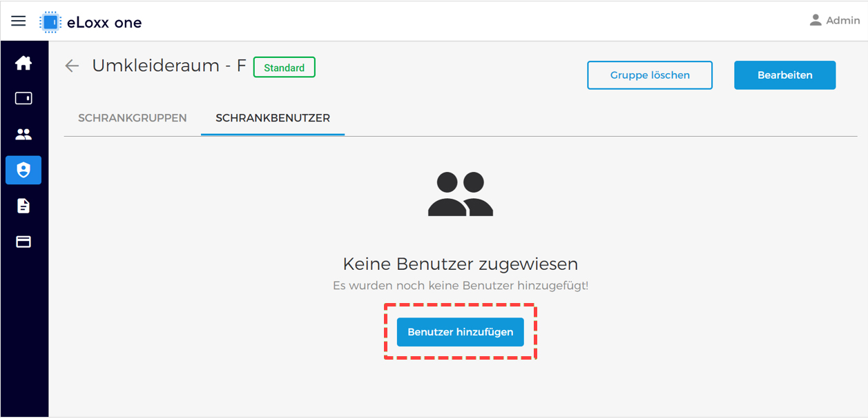
Task: Switch to the SCHRANKGRUPPEN tab
Action: (x=133, y=118)
